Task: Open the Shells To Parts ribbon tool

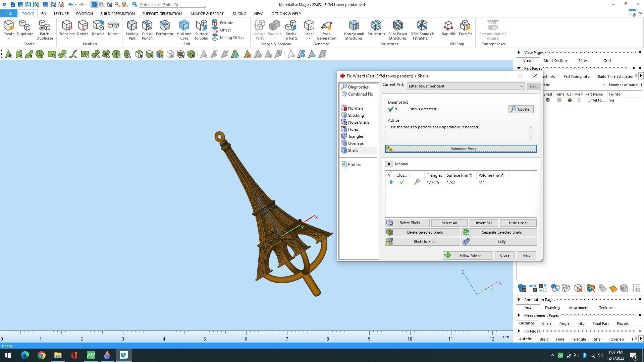Action: [x=290, y=30]
